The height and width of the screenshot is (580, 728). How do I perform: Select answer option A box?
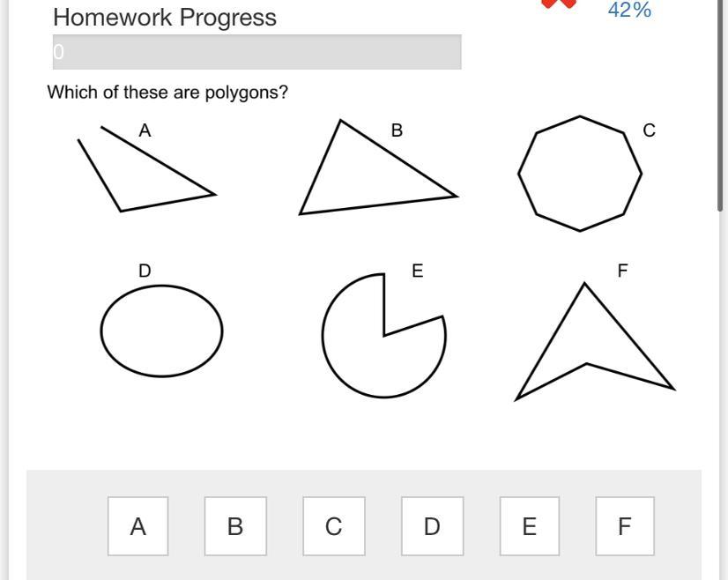click(x=137, y=526)
